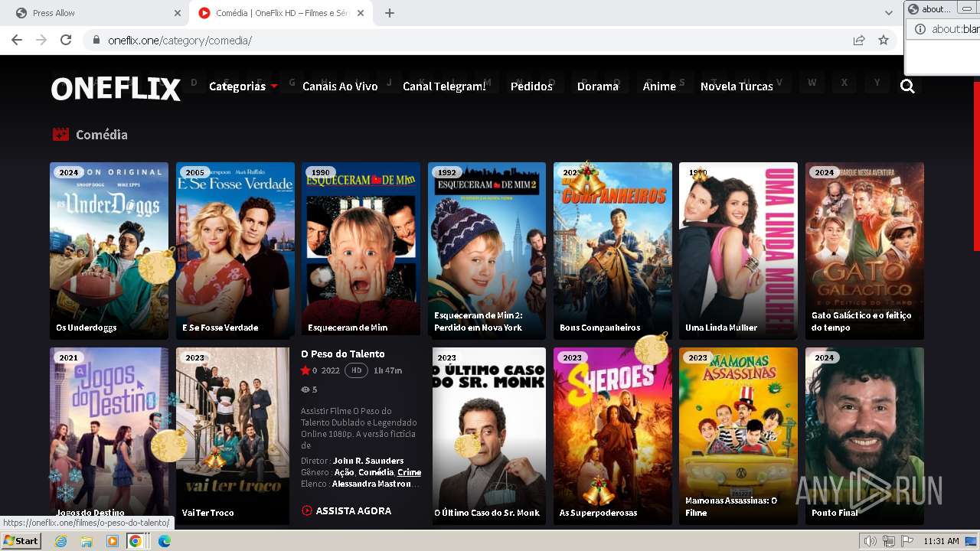This screenshot has height=551, width=980.
Task: Open Canal Telegram! menu item
Action: coord(444,86)
